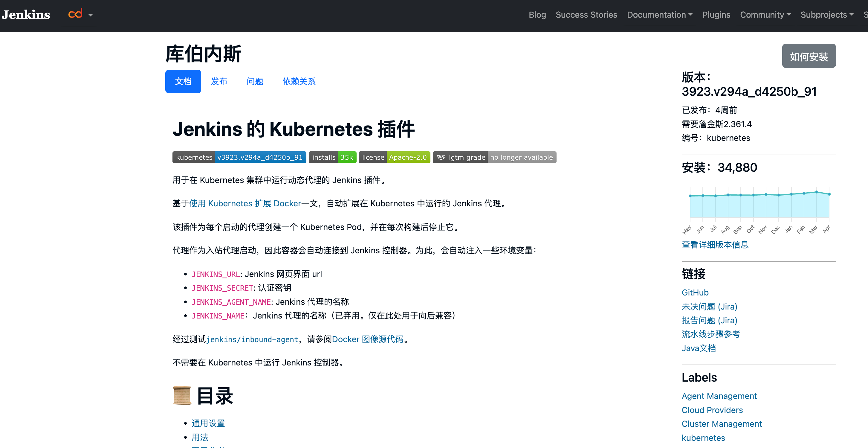Open the Subprojects dropdown menu
Viewport: 868px width, 448px height.
tap(826, 15)
